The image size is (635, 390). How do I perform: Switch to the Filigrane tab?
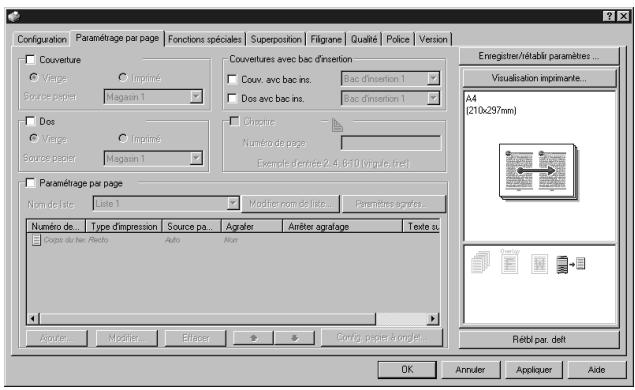coord(326,39)
